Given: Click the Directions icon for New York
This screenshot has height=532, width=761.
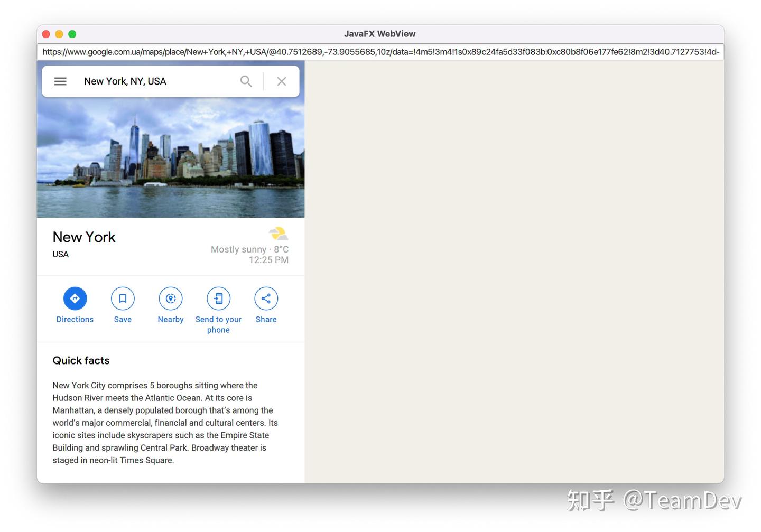Looking at the screenshot, I should tap(75, 298).
